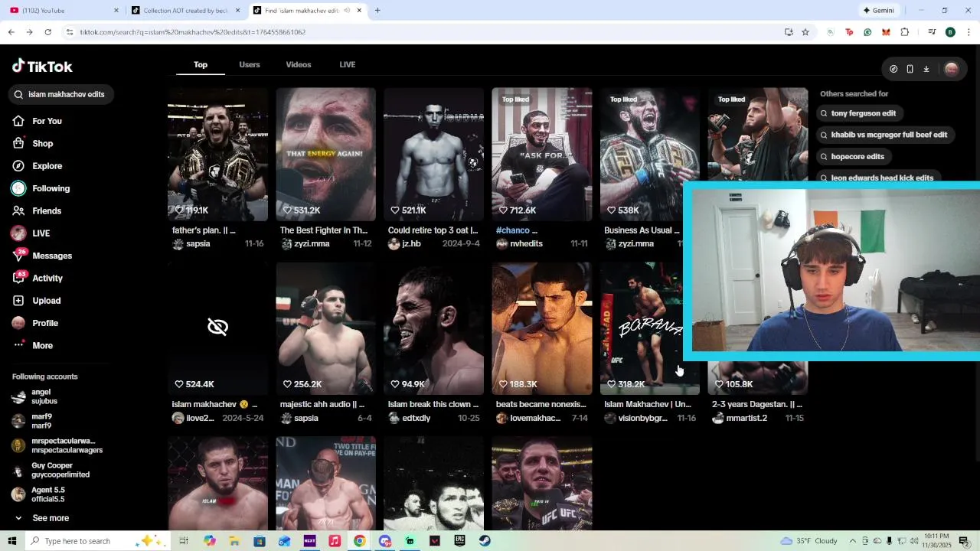Viewport: 980px width, 551px height.
Task: Open beats became nonexis... video thumbnail
Action: tap(541, 328)
